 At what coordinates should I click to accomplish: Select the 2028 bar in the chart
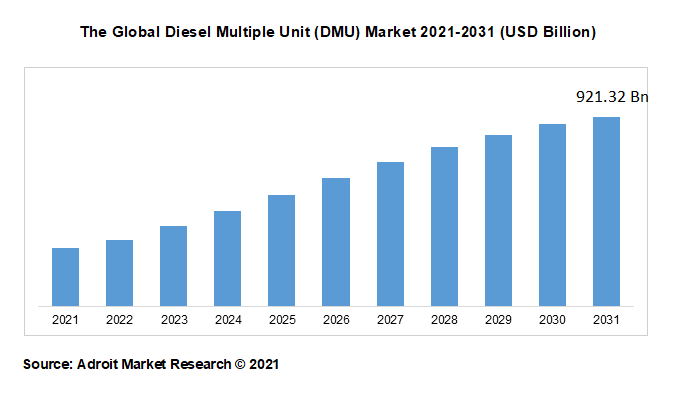pyautogui.click(x=444, y=226)
